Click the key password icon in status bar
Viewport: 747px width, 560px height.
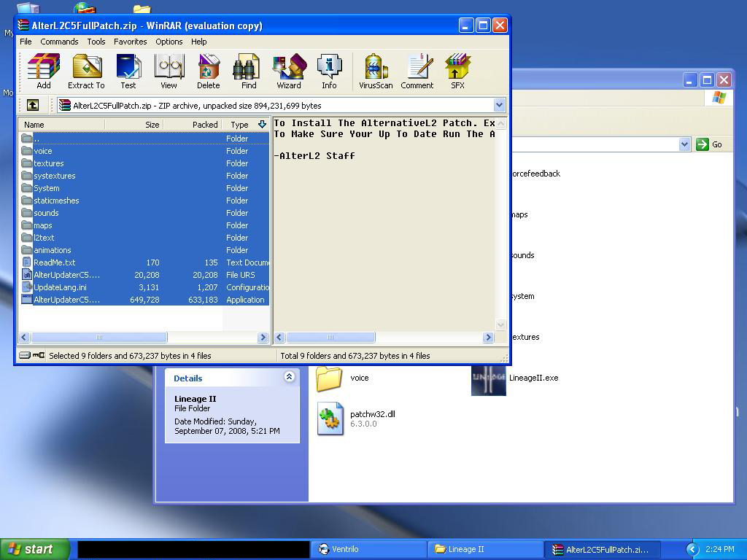[39, 355]
